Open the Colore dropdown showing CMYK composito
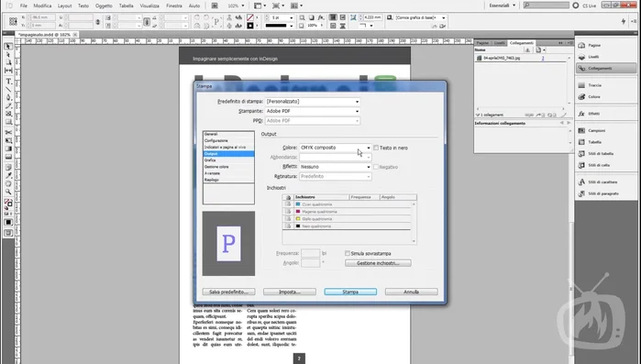 tap(336, 148)
